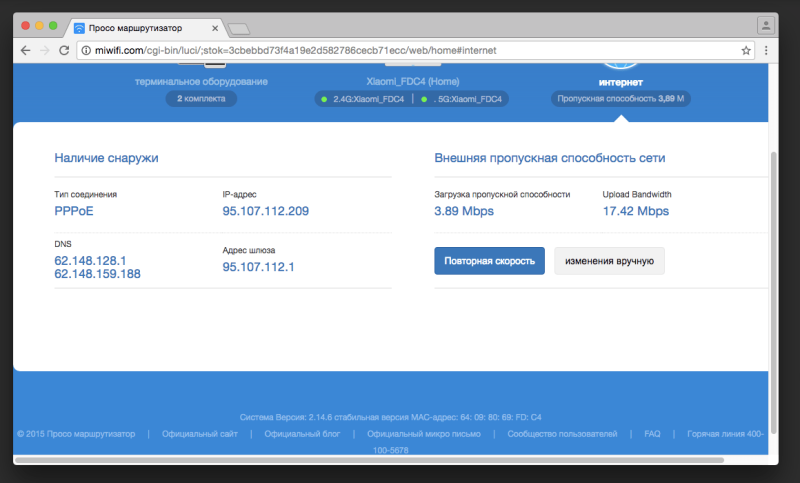Bookmark page with the star icon
Viewport: 800px width, 483px height.
(746, 50)
